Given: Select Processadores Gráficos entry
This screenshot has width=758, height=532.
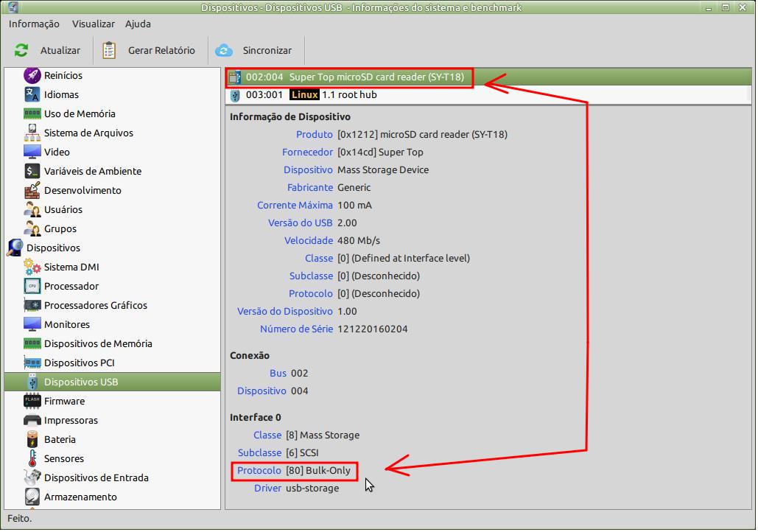Looking at the screenshot, I should click(95, 305).
